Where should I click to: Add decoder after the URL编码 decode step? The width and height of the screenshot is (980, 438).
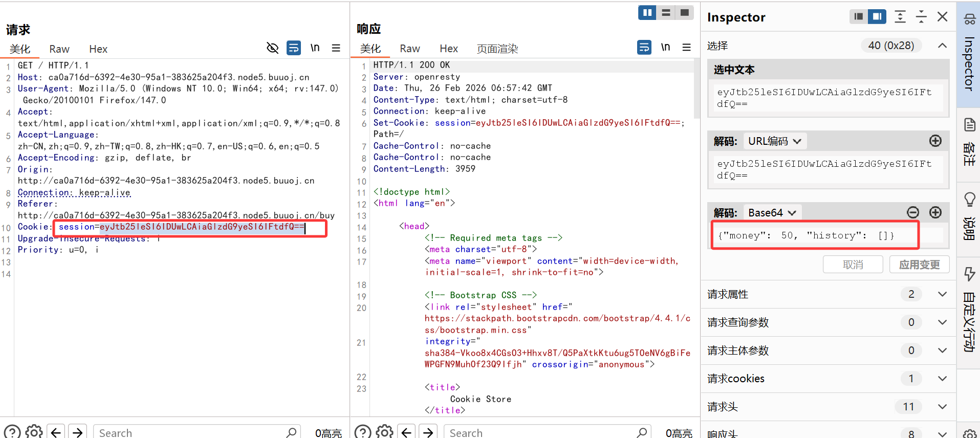click(x=935, y=141)
